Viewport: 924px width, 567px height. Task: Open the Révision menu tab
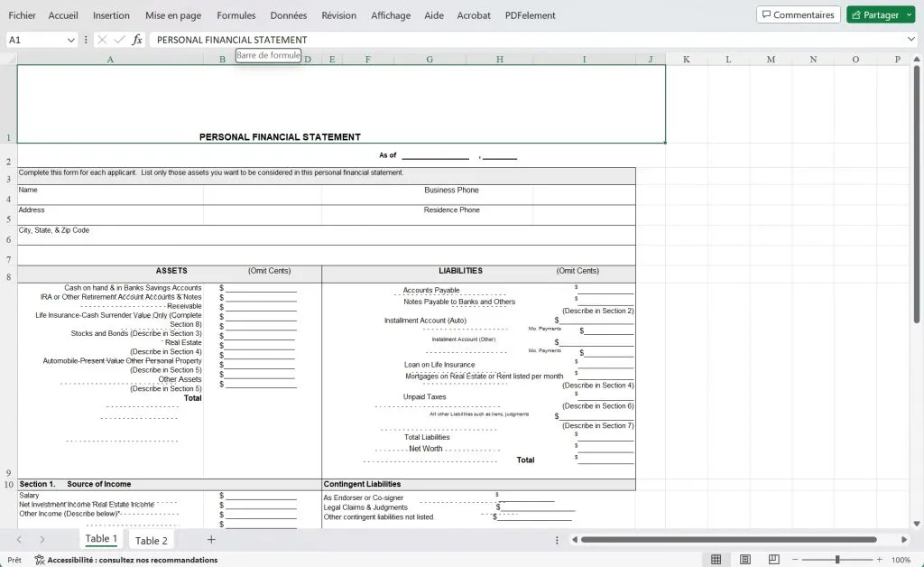338,14
